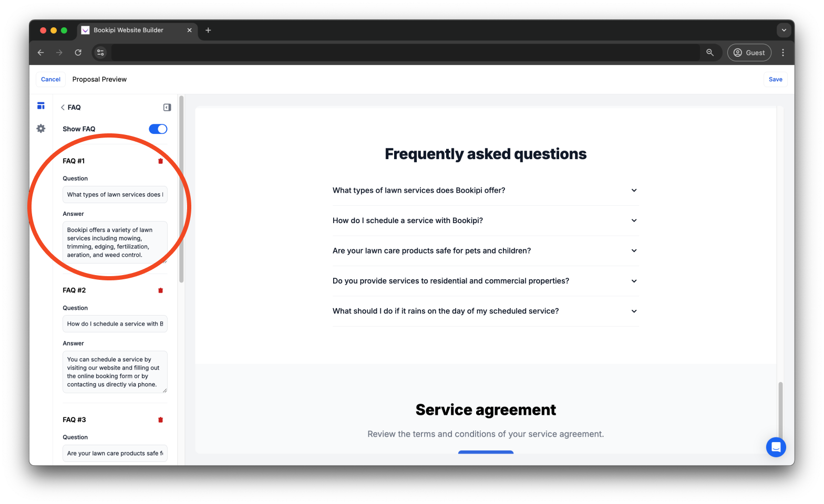Click the browser back arrow

(x=41, y=52)
